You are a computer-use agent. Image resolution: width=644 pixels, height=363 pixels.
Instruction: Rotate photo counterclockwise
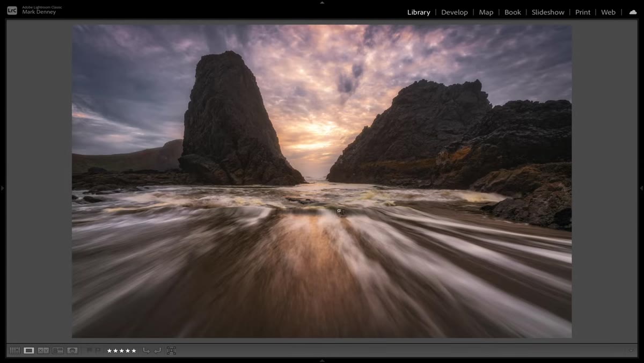(x=147, y=351)
